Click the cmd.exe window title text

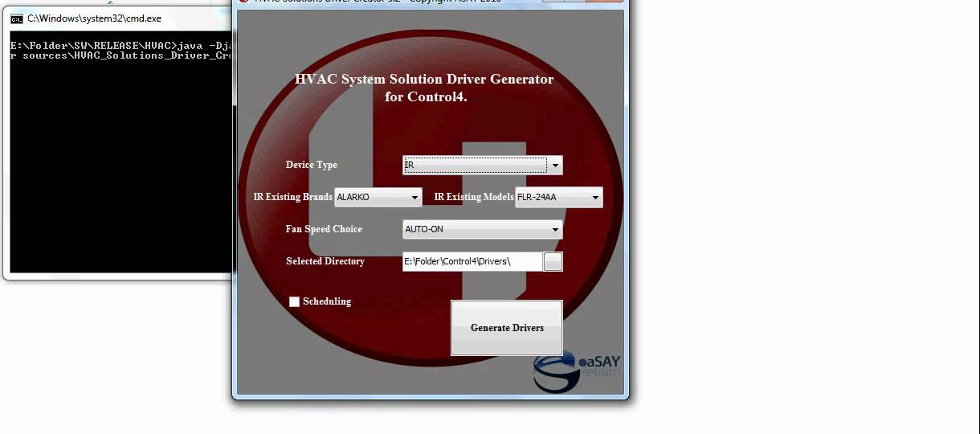[x=94, y=18]
